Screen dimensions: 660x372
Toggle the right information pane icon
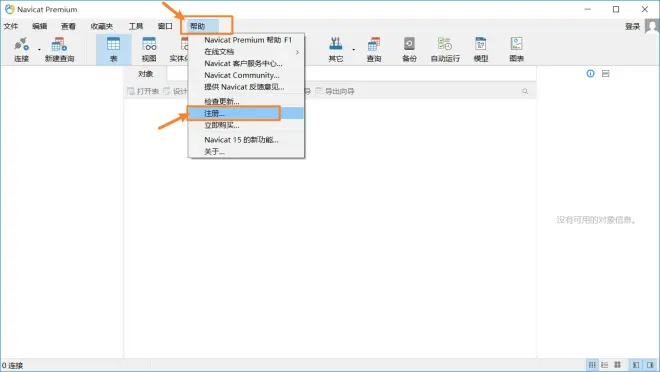pyautogui.click(x=650, y=365)
